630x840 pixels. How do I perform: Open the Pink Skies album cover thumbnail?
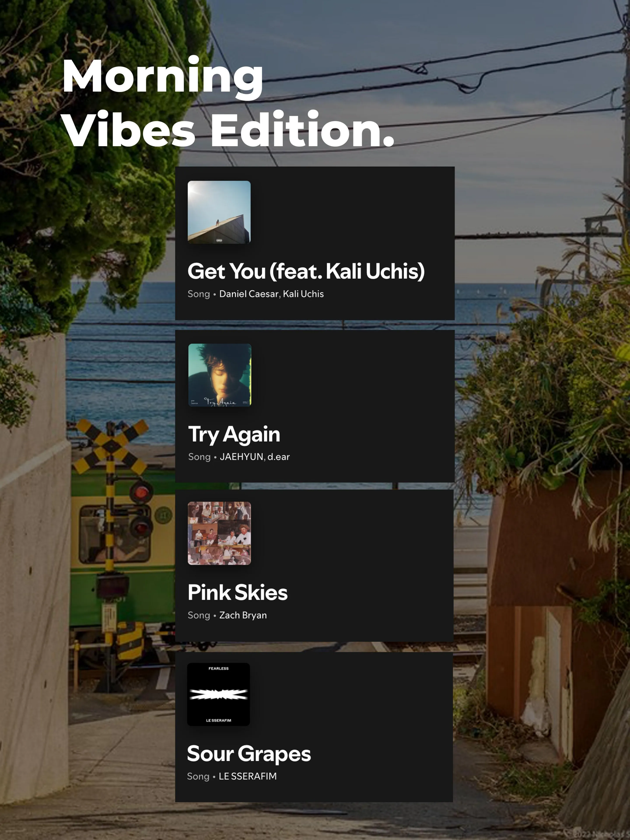(x=219, y=533)
